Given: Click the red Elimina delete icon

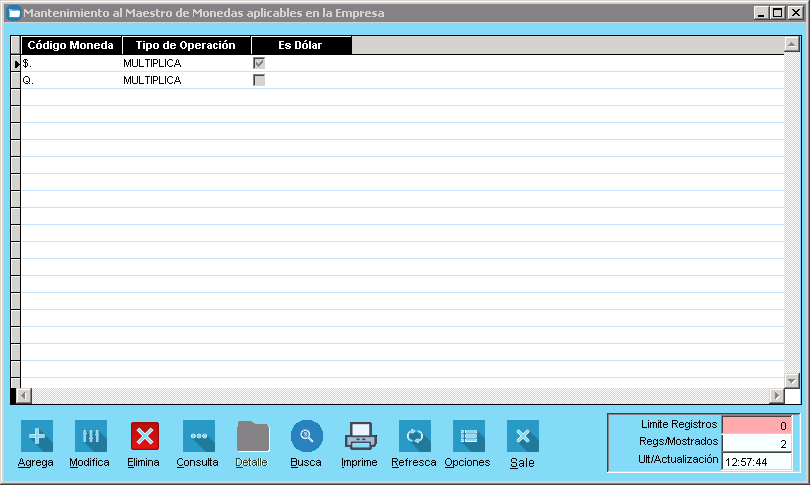Looking at the screenshot, I should pos(145,436).
